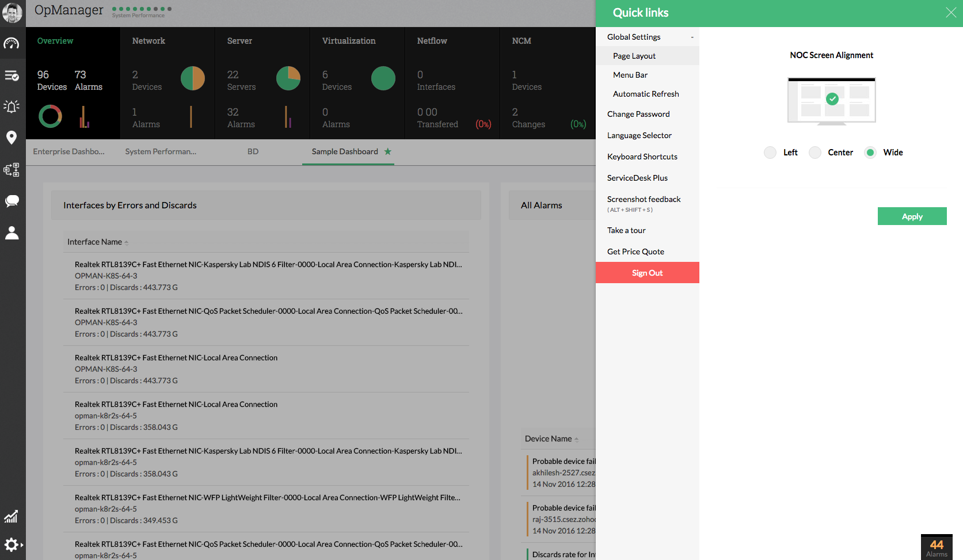963x560 pixels.
Task: Click the dashboard page indicator dots
Action: point(142,9)
